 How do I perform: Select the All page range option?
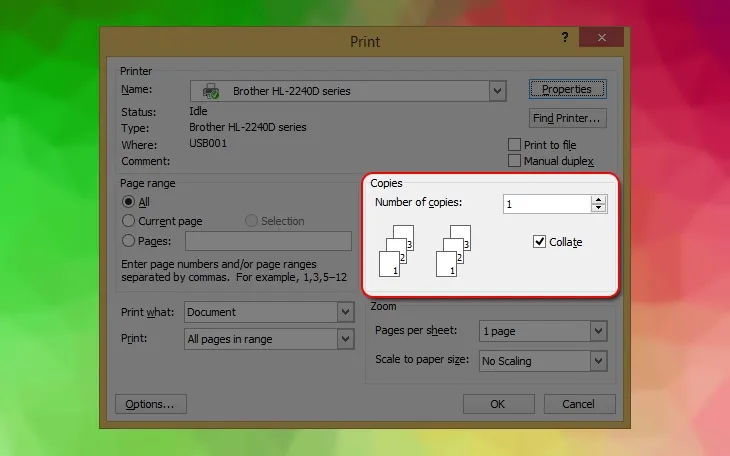point(129,202)
